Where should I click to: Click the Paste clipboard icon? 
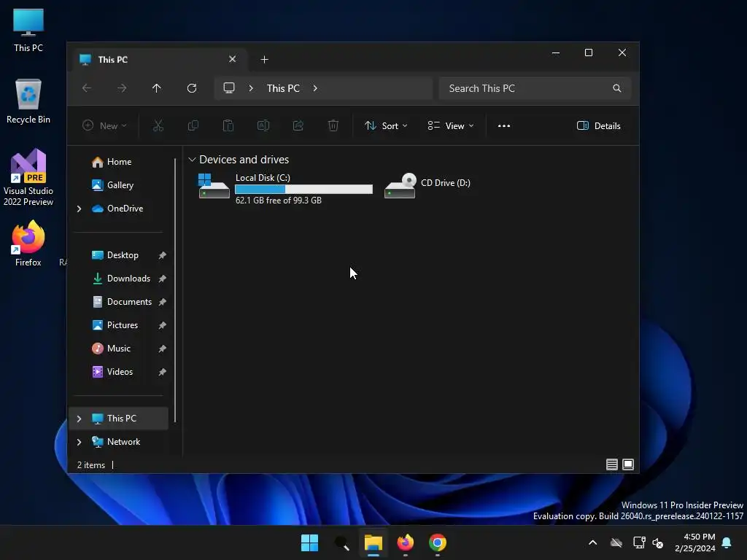tap(228, 125)
